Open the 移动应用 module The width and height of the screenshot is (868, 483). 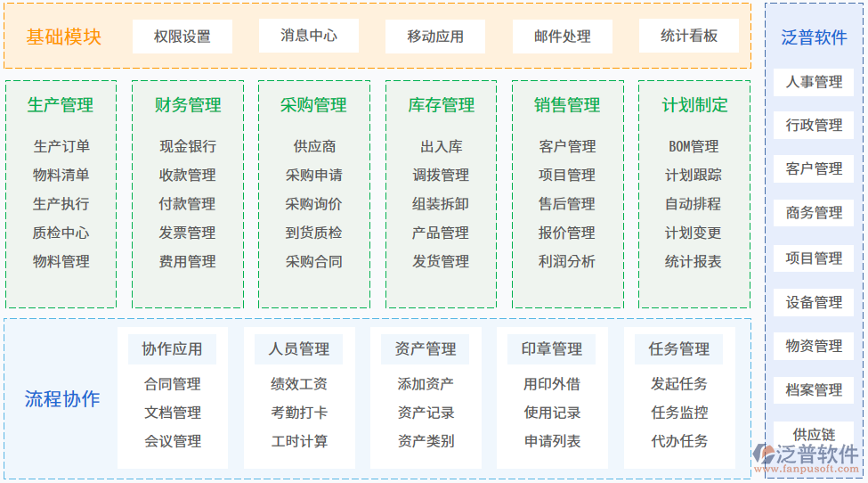435,37
